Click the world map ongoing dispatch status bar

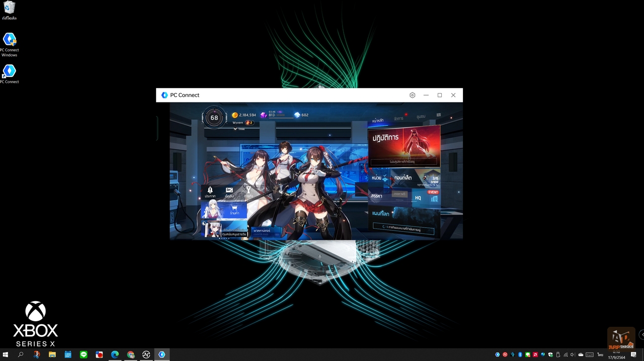(403, 228)
